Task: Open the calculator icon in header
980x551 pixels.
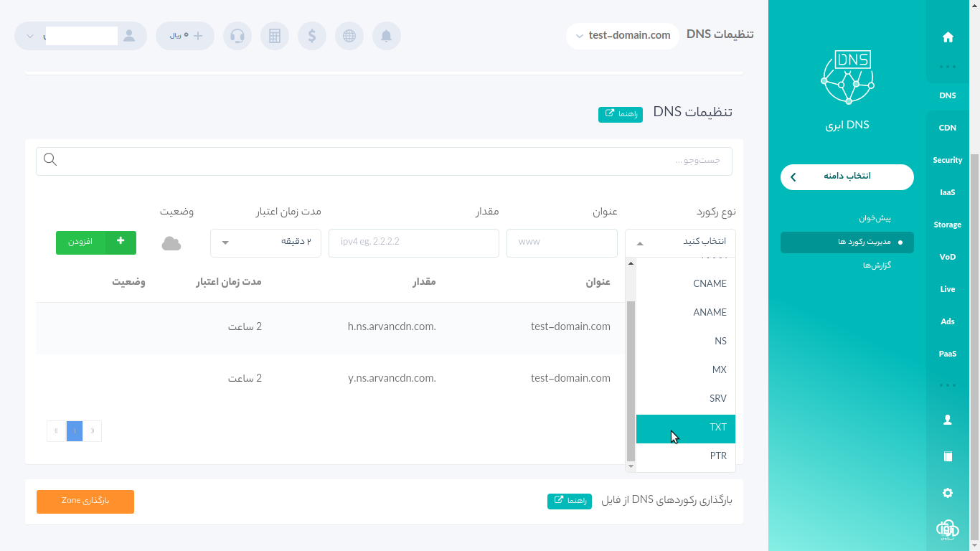Action: tap(275, 36)
